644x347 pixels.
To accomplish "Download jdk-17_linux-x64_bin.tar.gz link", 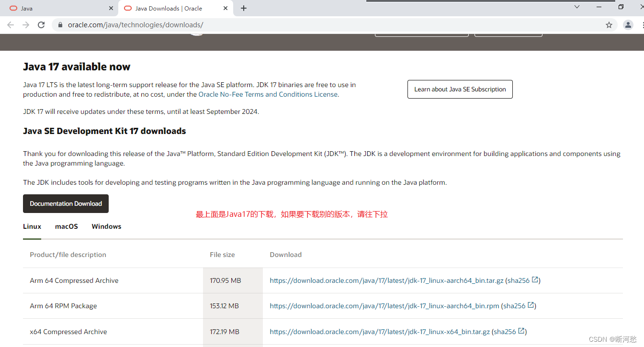I will click(380, 332).
